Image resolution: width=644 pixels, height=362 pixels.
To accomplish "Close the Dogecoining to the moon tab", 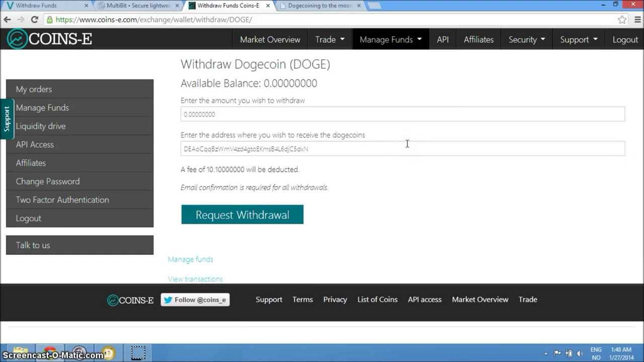I will [x=359, y=6].
